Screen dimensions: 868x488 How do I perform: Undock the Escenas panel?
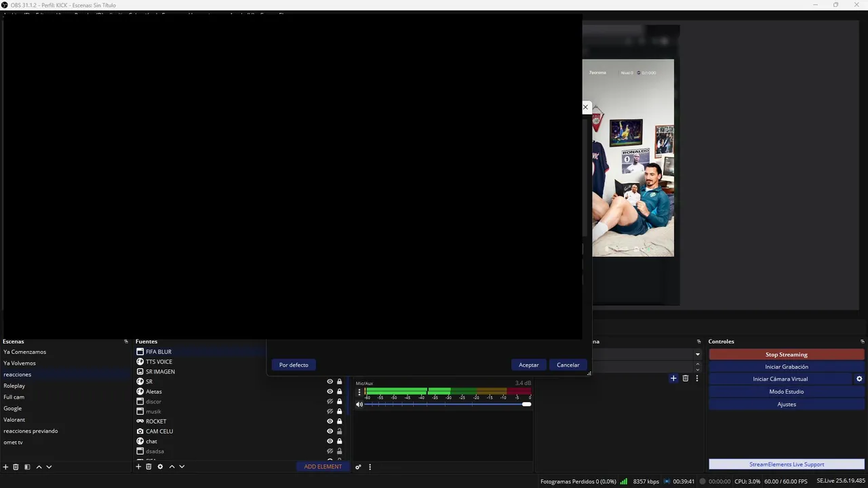tap(126, 342)
